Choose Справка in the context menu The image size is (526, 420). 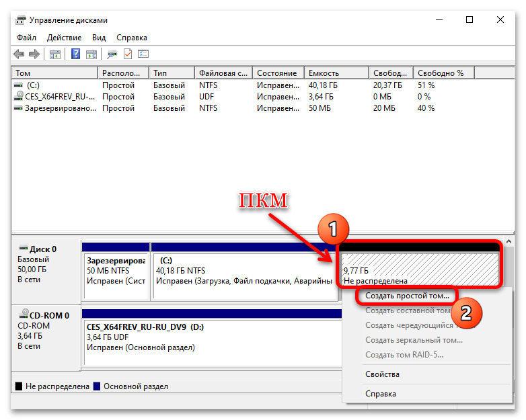pos(381,394)
